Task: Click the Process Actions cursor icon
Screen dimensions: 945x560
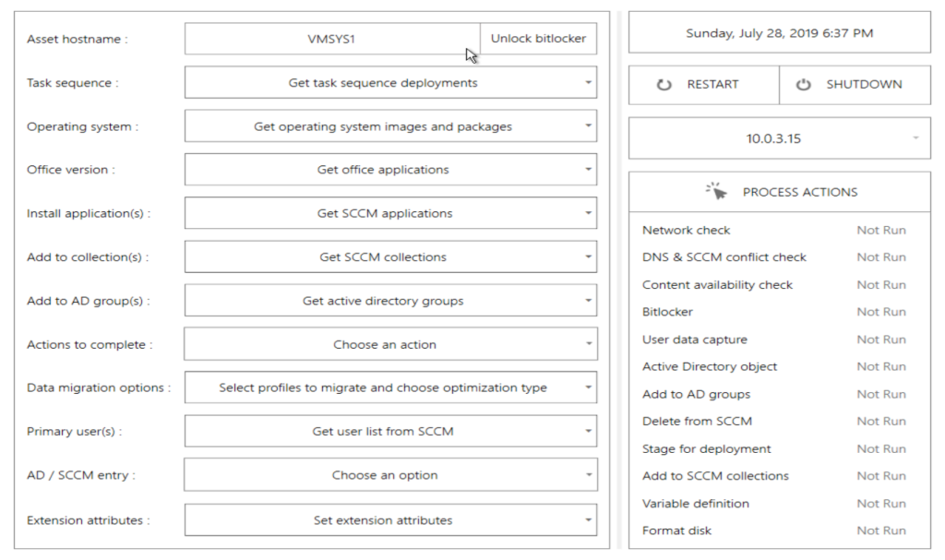Action: pos(717,191)
